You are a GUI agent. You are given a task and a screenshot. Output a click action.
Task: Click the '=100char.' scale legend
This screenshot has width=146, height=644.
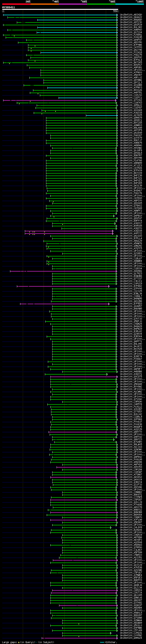point(108,642)
